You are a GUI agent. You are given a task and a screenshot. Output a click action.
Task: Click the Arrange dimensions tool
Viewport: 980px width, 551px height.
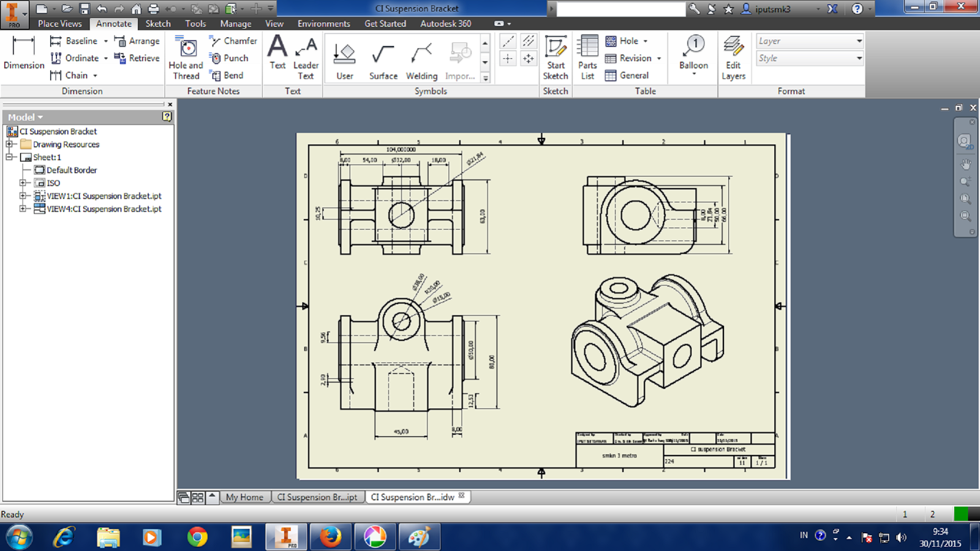(x=137, y=41)
